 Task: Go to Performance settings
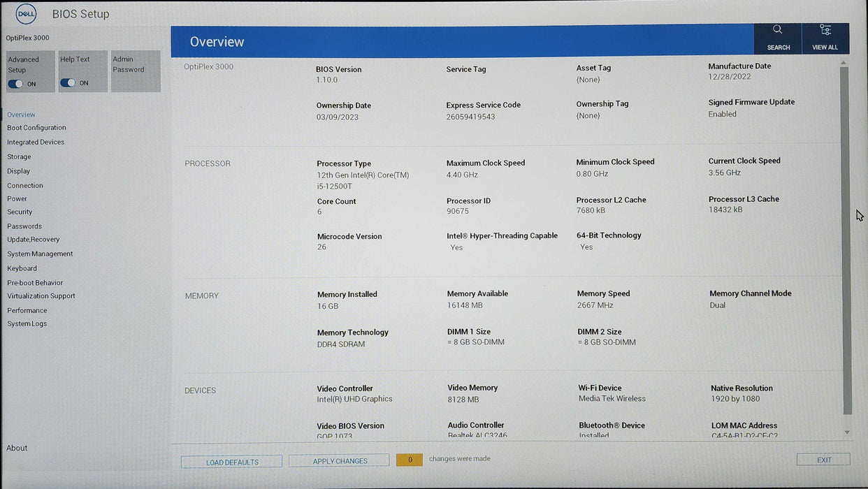tap(27, 310)
